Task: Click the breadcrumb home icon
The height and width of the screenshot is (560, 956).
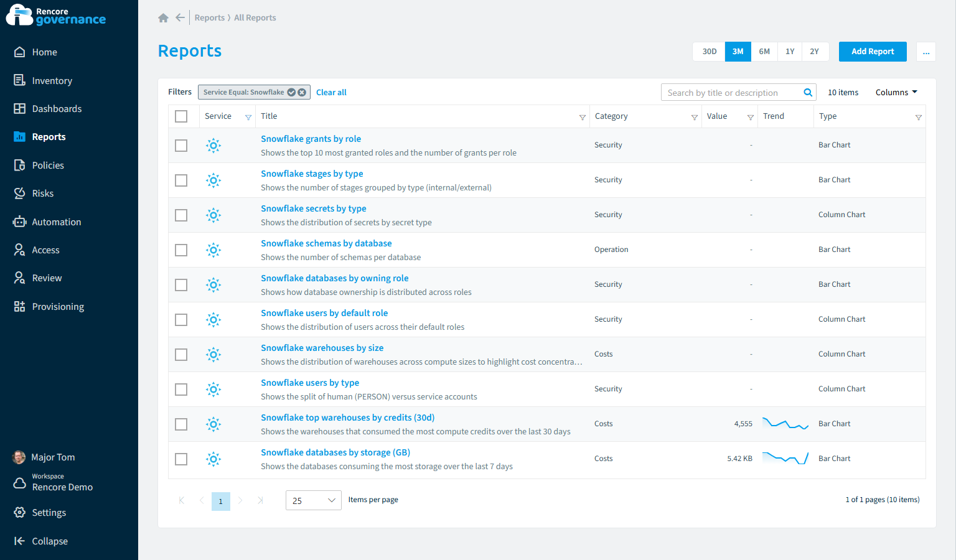Action: [163, 17]
